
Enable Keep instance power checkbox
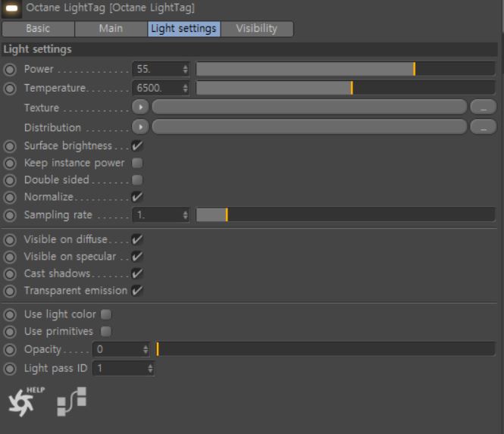pos(137,163)
